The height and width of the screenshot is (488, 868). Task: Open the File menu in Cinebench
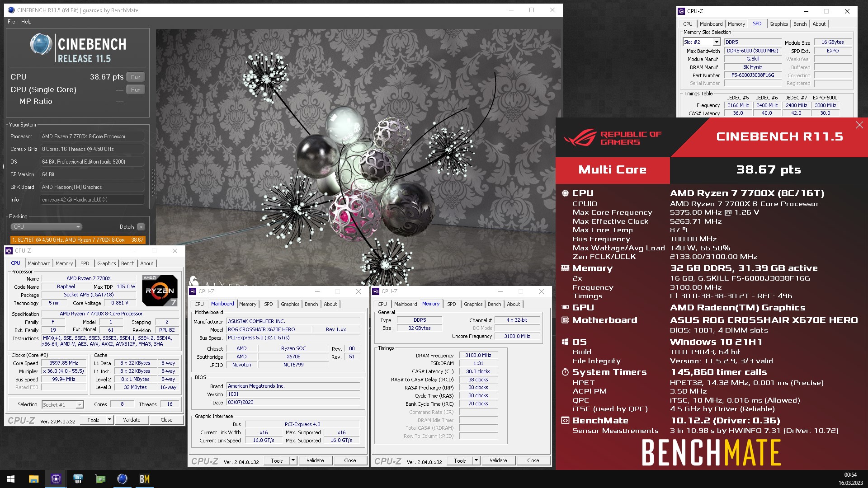pyautogui.click(x=11, y=22)
